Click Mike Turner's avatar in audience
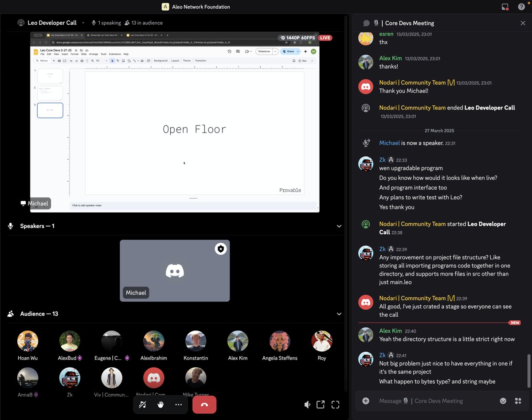This screenshot has width=532, height=420. click(196, 378)
